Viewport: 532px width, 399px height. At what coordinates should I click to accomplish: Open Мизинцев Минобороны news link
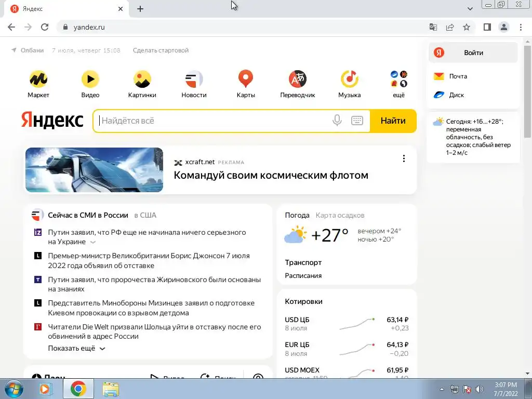(151, 308)
